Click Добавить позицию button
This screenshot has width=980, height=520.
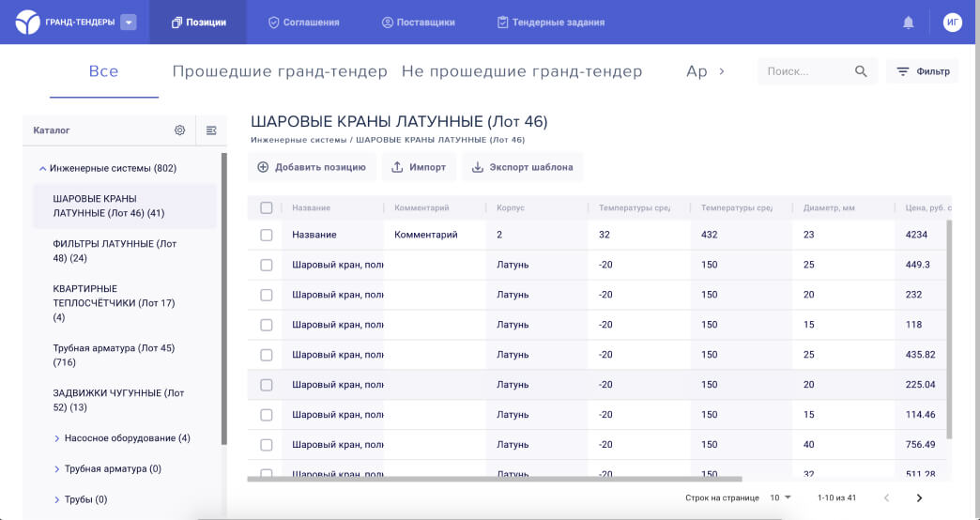pos(312,167)
